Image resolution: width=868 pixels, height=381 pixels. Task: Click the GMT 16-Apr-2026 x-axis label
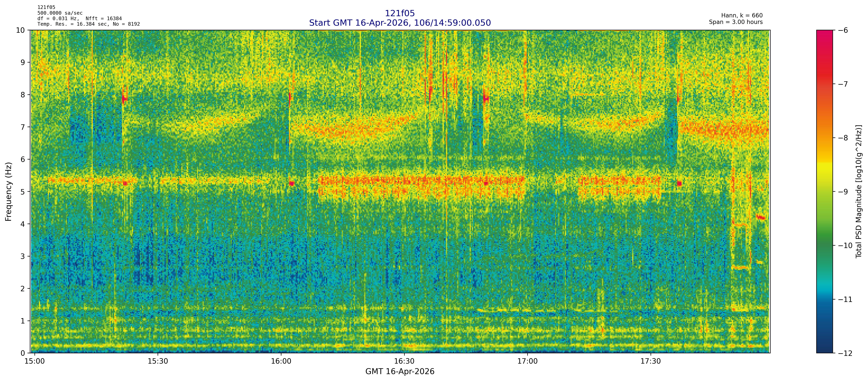[400, 372]
